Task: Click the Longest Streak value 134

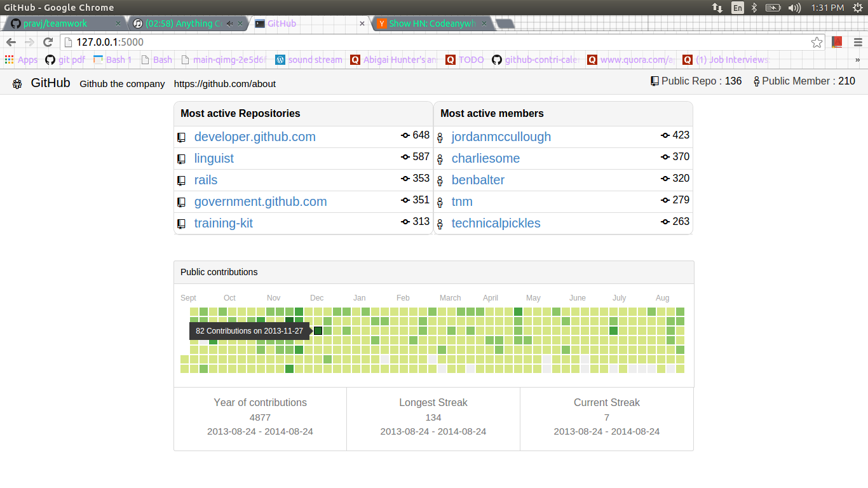Action: click(433, 417)
